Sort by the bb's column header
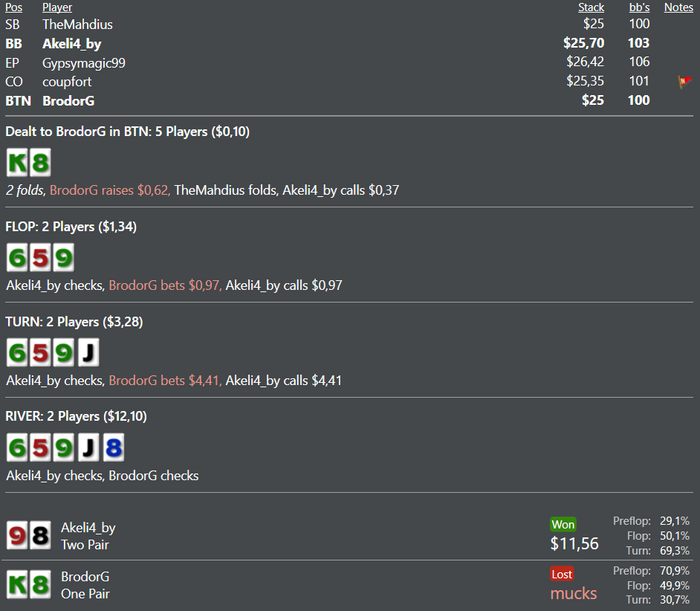This screenshot has width=700, height=611. pyautogui.click(x=639, y=7)
